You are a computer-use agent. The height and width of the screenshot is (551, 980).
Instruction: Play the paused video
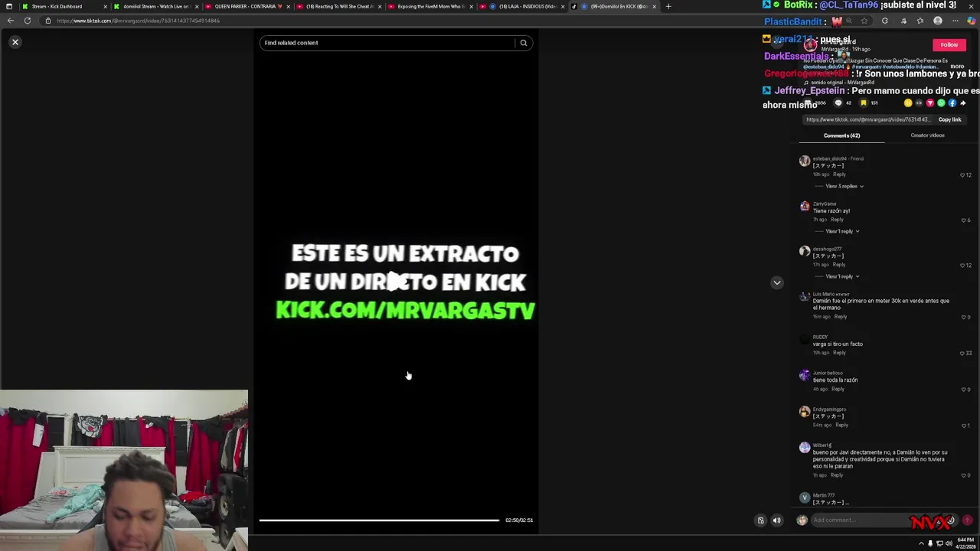click(x=396, y=282)
